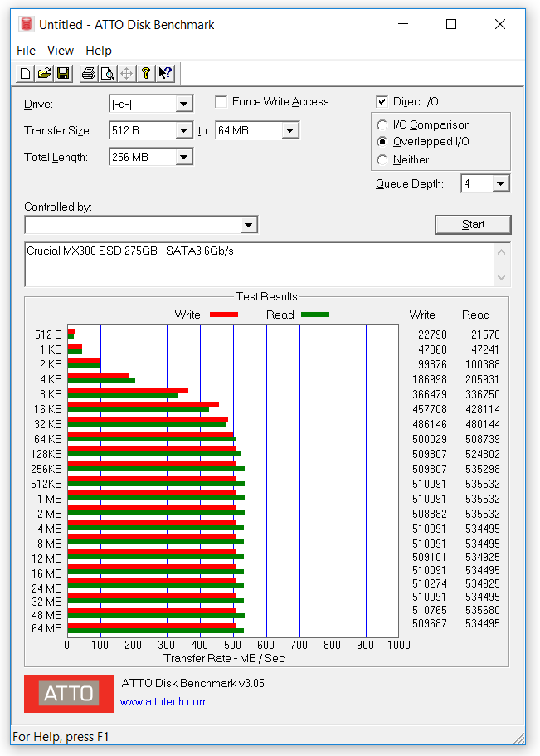Select the I/O Comparison radio button
The width and height of the screenshot is (540, 756).
pos(382,124)
